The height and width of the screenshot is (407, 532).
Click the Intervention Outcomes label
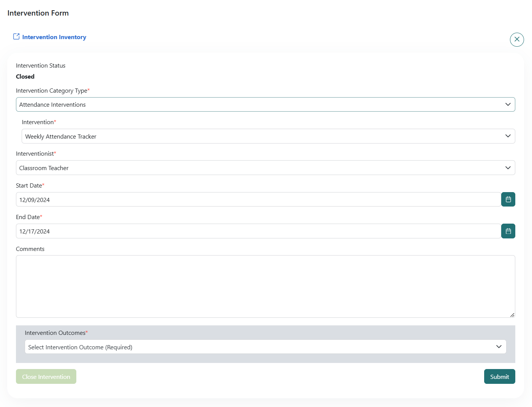pos(55,333)
